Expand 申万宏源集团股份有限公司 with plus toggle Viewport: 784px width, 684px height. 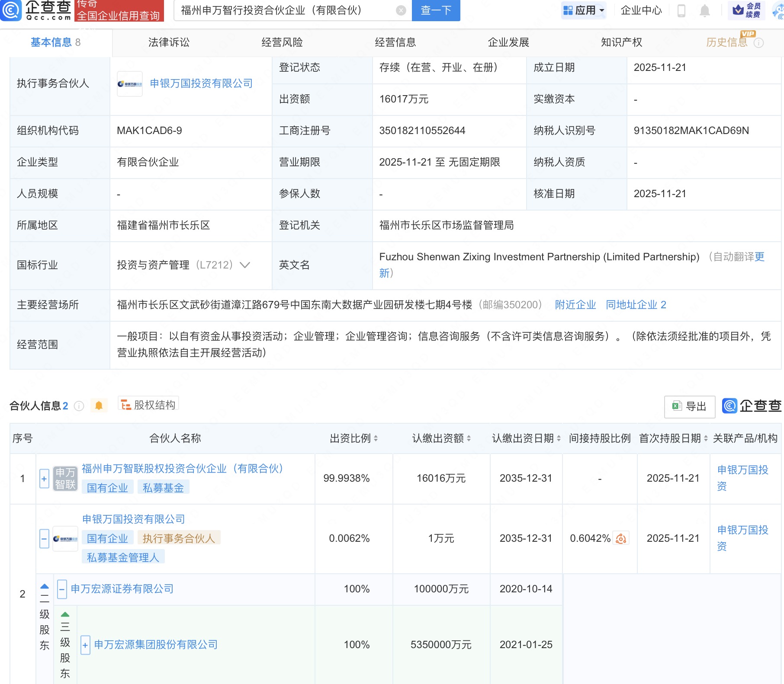[x=85, y=645]
